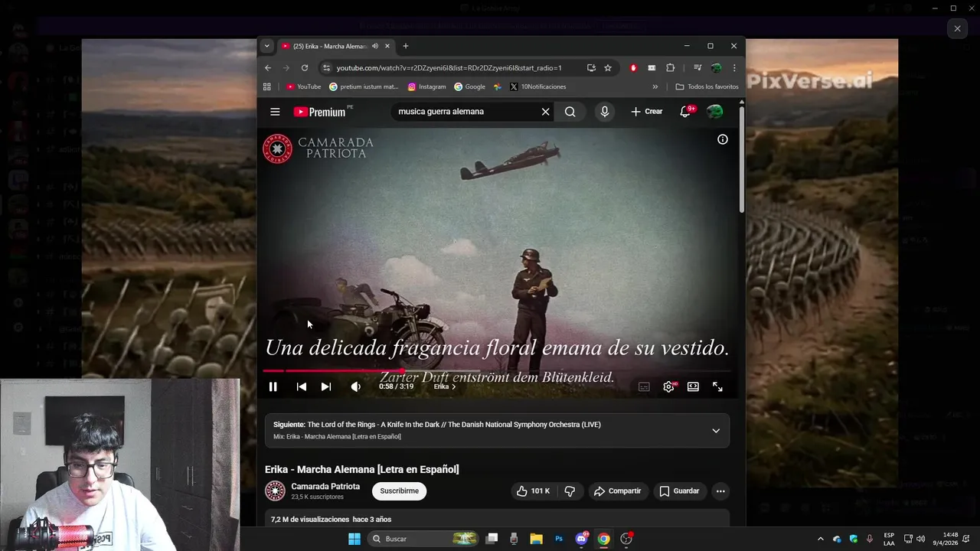Mute the video player volume
Image resolution: width=980 pixels, height=551 pixels.
(x=355, y=386)
